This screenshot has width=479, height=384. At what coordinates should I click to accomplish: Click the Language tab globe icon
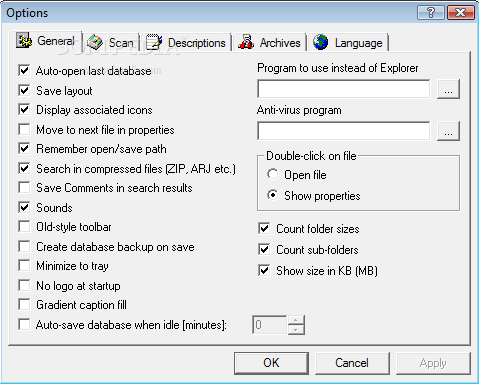321,43
